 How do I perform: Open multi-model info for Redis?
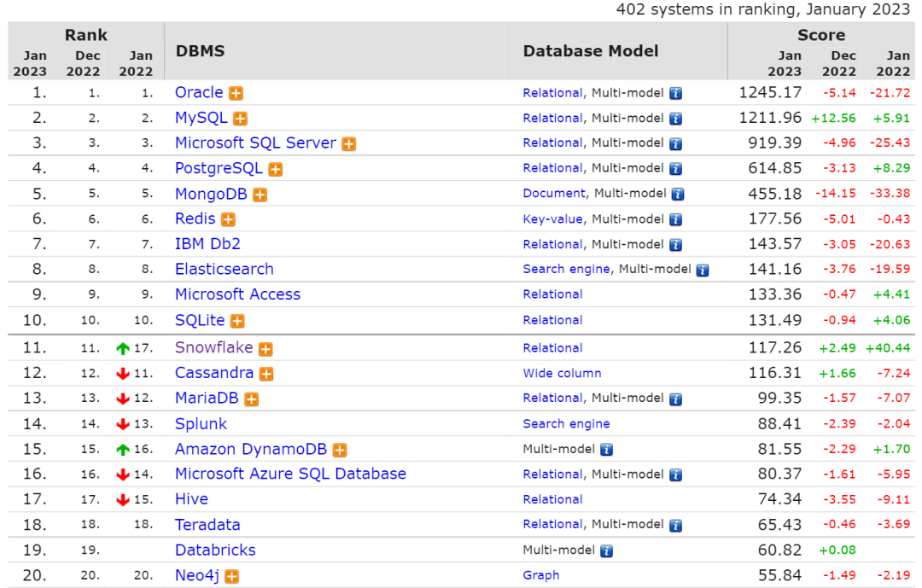point(678,219)
